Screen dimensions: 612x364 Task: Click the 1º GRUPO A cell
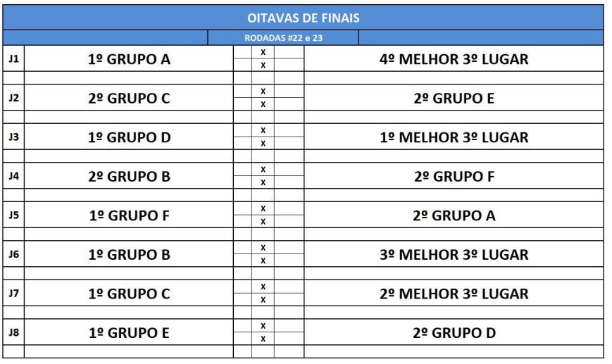click(x=129, y=59)
